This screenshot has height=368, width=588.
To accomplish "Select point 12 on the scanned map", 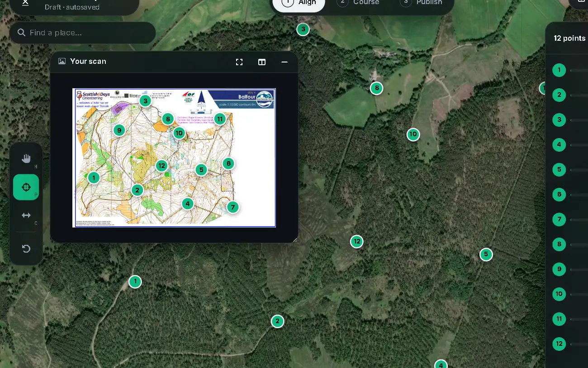I will 162,166.
